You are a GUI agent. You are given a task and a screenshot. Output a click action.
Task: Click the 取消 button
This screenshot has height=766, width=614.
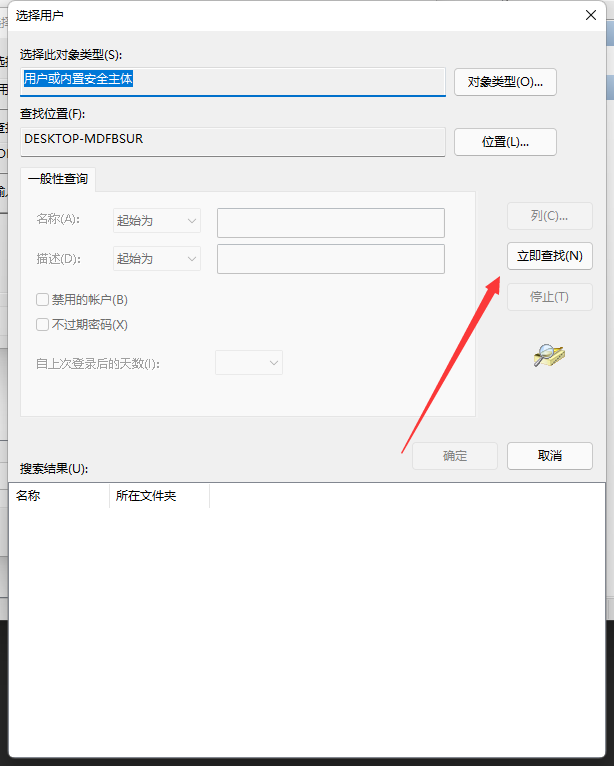(550, 456)
